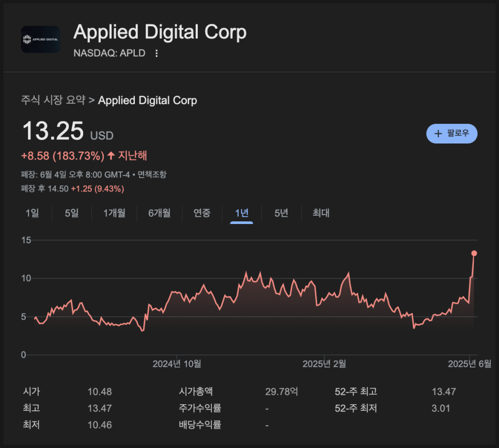Select the 1일 time range tab
This screenshot has width=499, height=448.
[x=32, y=213]
